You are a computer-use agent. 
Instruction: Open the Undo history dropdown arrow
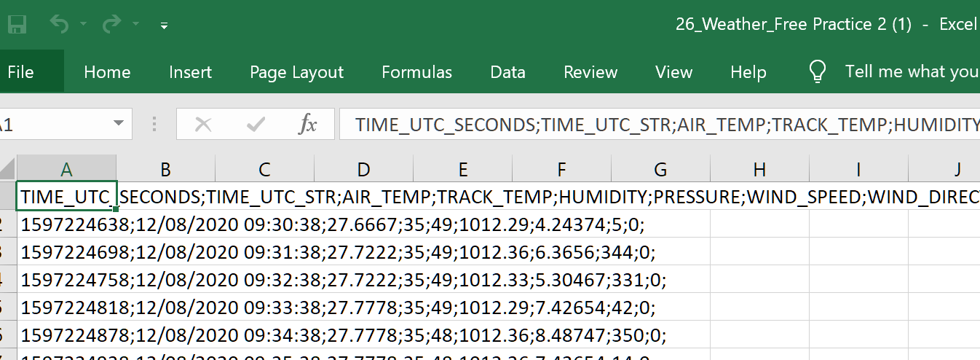[x=83, y=26]
